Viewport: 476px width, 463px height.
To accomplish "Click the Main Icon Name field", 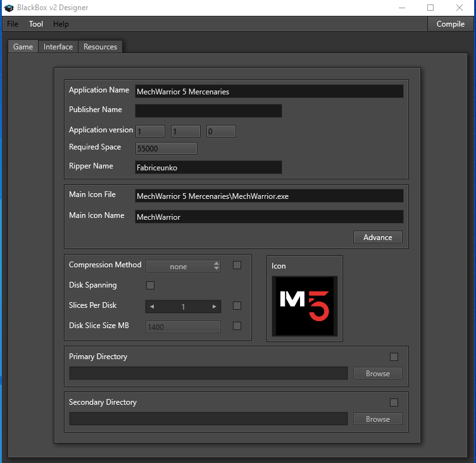I will click(x=269, y=217).
